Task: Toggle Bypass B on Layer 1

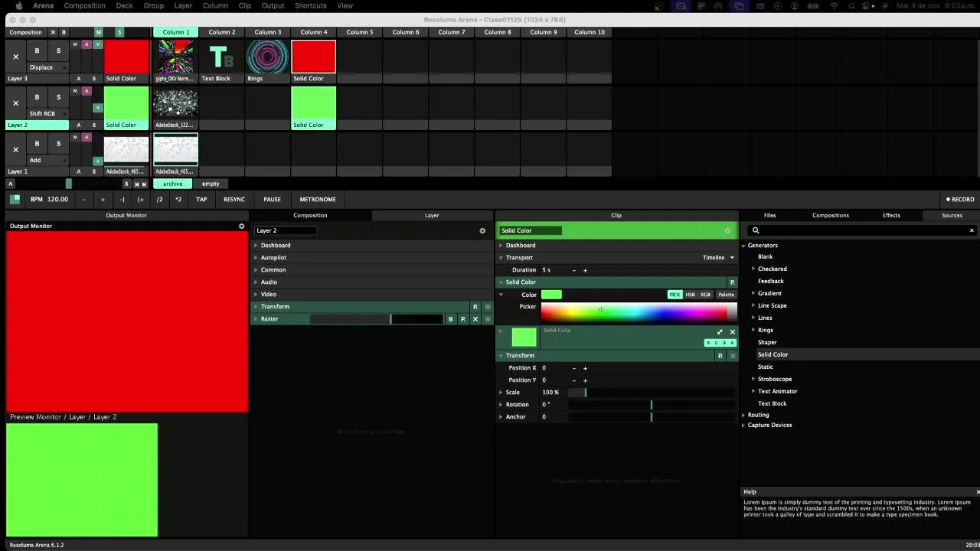Action: [x=37, y=143]
